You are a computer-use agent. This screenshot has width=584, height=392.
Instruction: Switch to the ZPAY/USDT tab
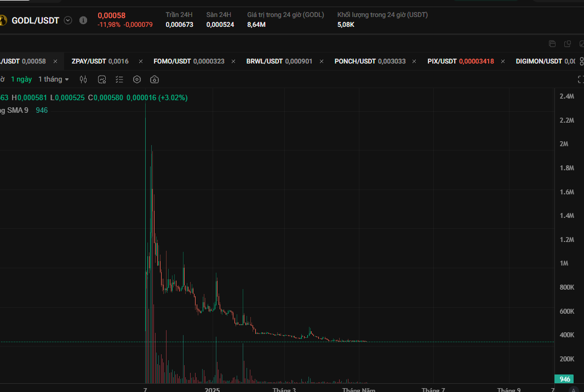(100, 61)
